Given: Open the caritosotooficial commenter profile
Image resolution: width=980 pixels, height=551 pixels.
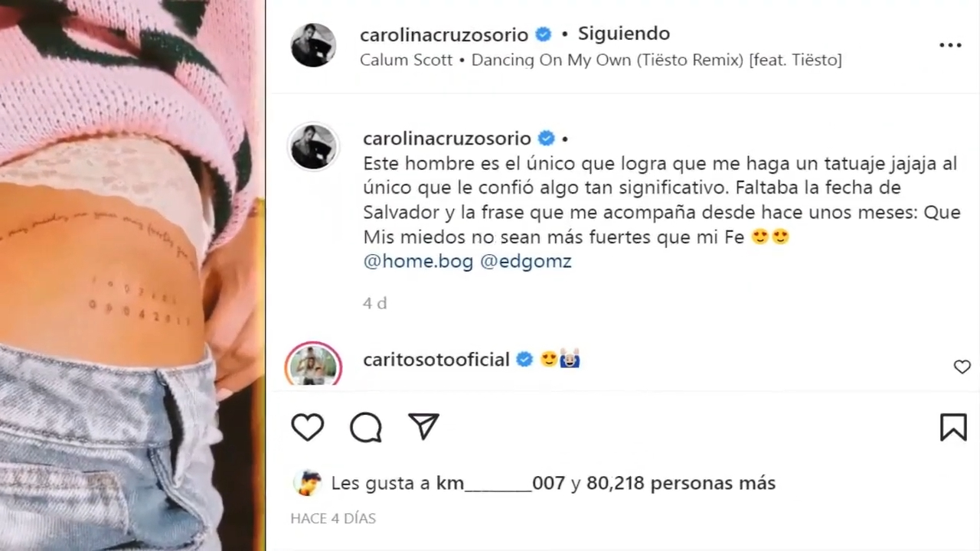Looking at the screenshot, I should 436,360.
